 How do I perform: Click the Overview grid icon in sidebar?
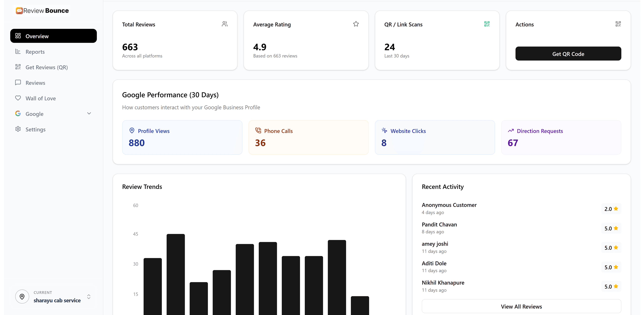(18, 36)
